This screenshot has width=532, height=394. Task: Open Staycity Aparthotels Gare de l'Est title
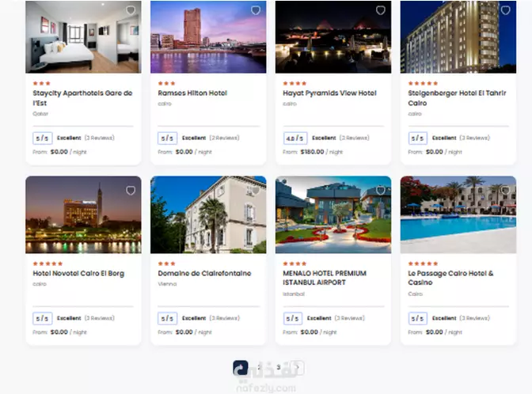82,98
